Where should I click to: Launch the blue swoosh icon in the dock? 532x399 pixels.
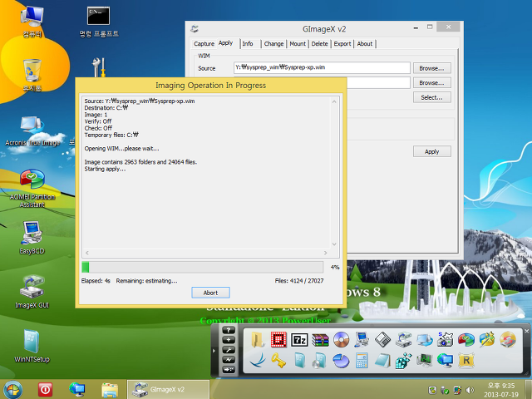tap(258, 360)
